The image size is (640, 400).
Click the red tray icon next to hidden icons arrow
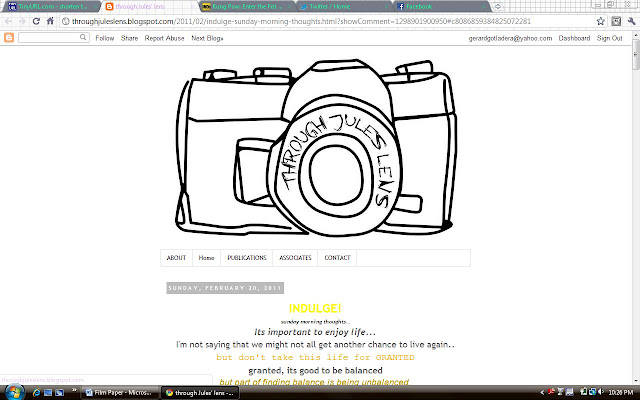click(551, 392)
